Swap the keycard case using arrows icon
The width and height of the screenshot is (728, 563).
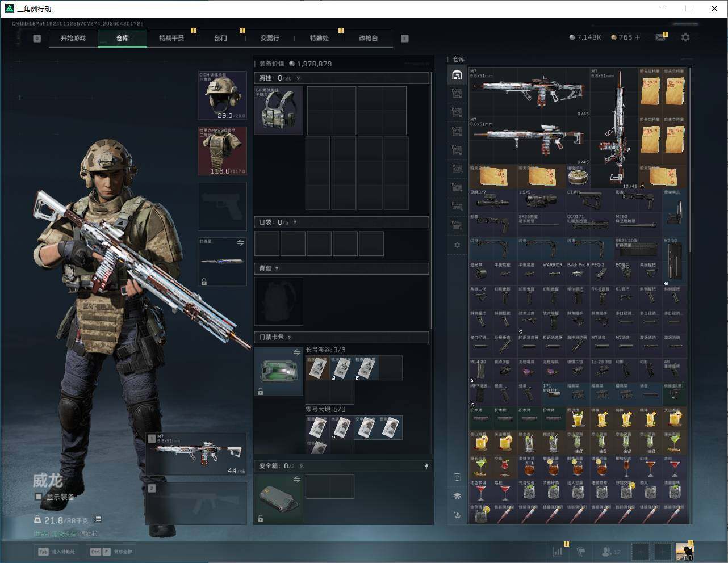tap(296, 353)
